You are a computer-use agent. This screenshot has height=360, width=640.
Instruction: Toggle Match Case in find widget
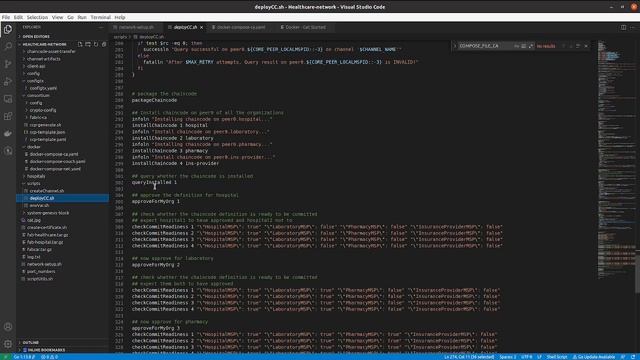point(517,46)
